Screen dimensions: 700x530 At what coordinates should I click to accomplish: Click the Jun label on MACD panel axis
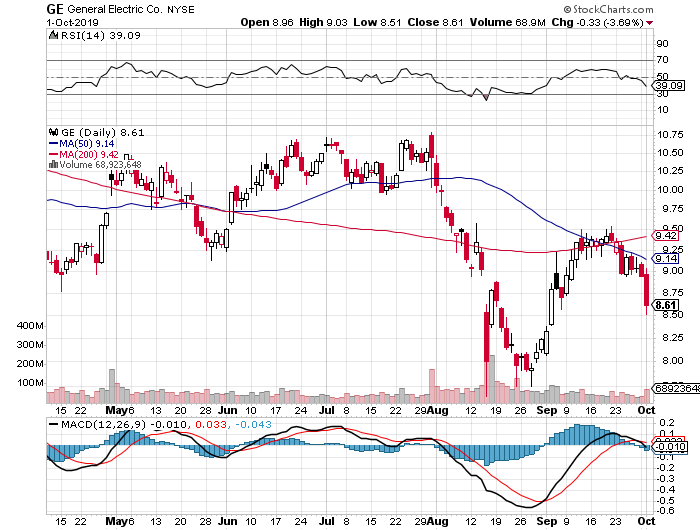[x=228, y=521]
